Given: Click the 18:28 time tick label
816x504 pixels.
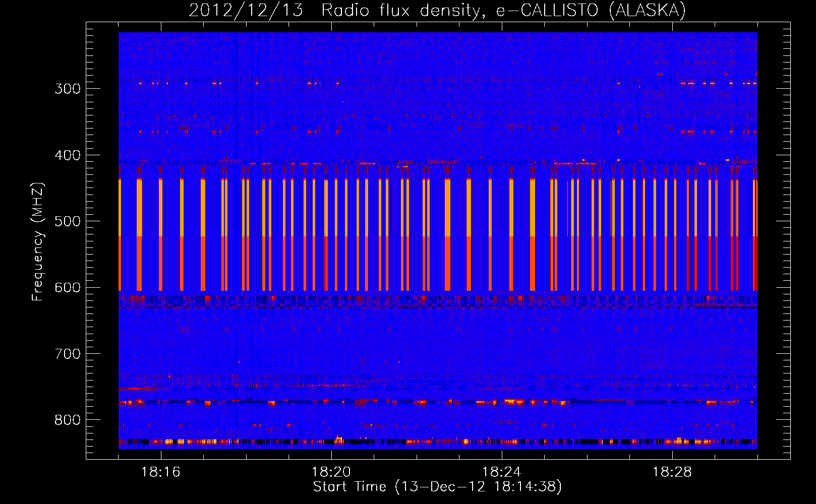Looking at the screenshot, I should (x=672, y=472).
